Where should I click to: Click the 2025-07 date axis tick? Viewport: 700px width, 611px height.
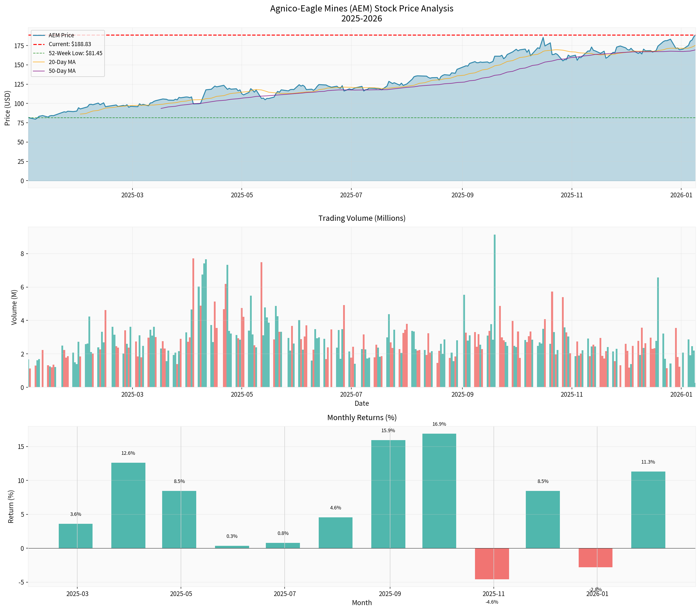[351, 195]
